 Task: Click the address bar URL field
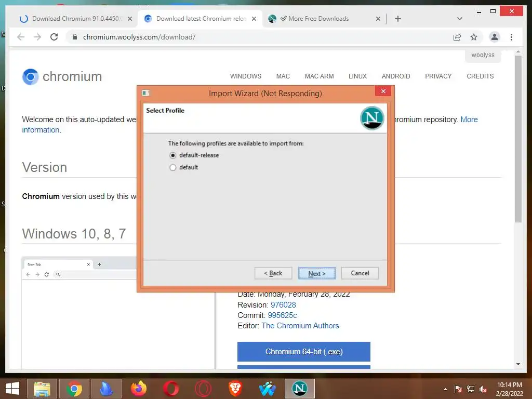coord(258,37)
